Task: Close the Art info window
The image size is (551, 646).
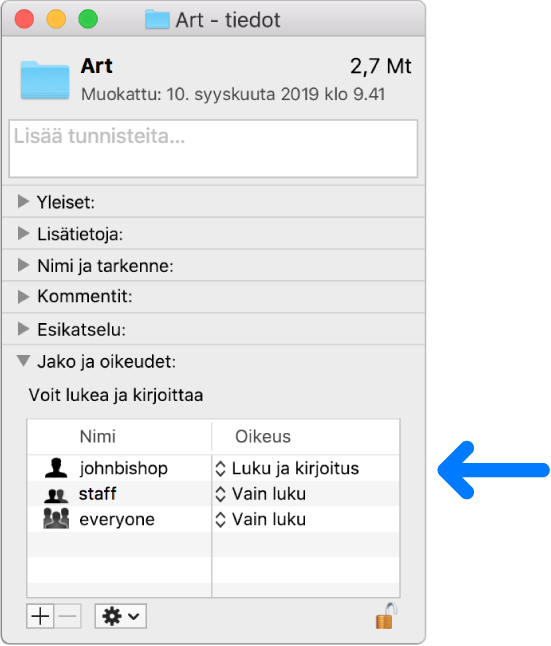Action: (24, 19)
